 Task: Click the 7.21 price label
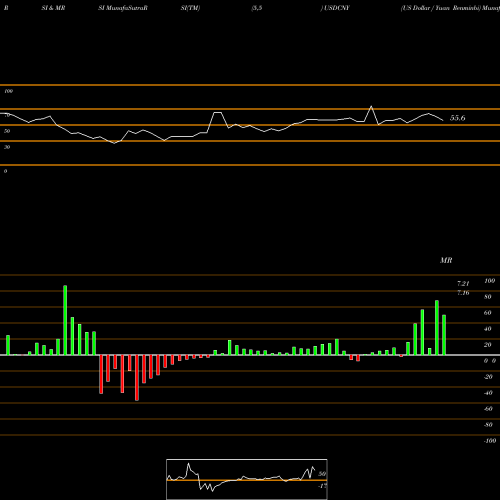463,284
